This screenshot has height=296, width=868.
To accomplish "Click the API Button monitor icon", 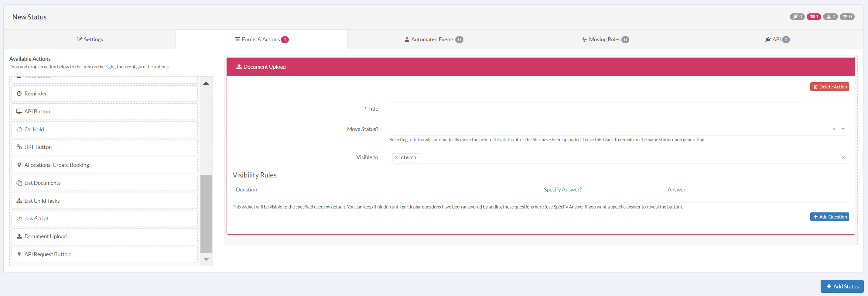I will tap(19, 111).
